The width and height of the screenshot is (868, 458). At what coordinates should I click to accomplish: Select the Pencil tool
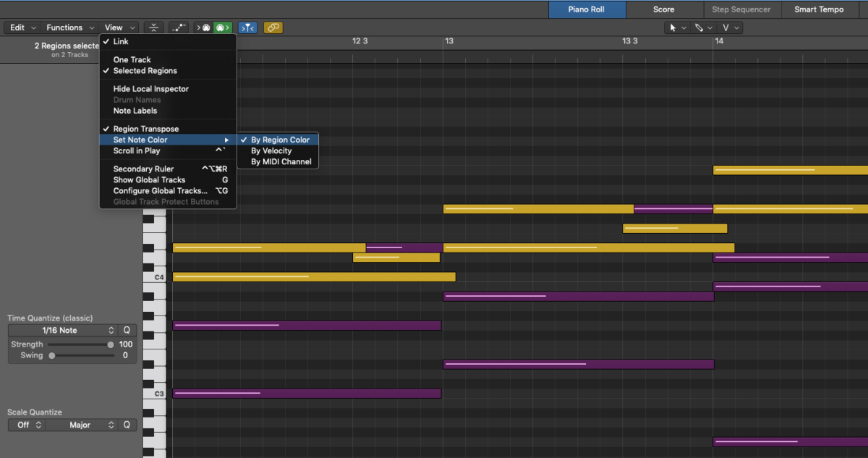coord(699,27)
